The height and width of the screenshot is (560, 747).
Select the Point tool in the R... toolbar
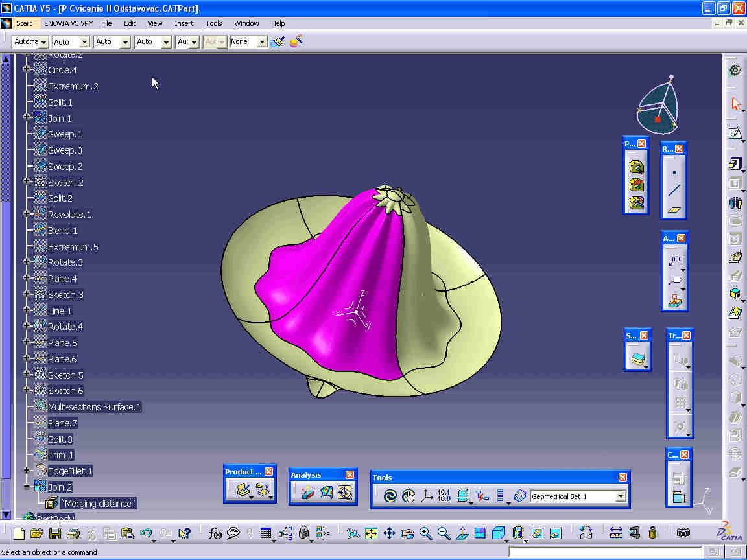click(x=674, y=173)
